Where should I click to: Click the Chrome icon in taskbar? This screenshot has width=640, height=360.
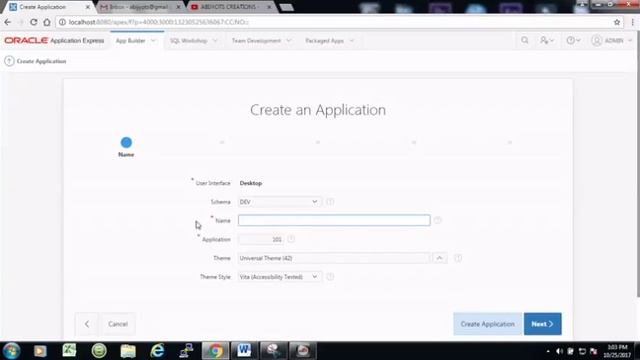click(x=215, y=351)
